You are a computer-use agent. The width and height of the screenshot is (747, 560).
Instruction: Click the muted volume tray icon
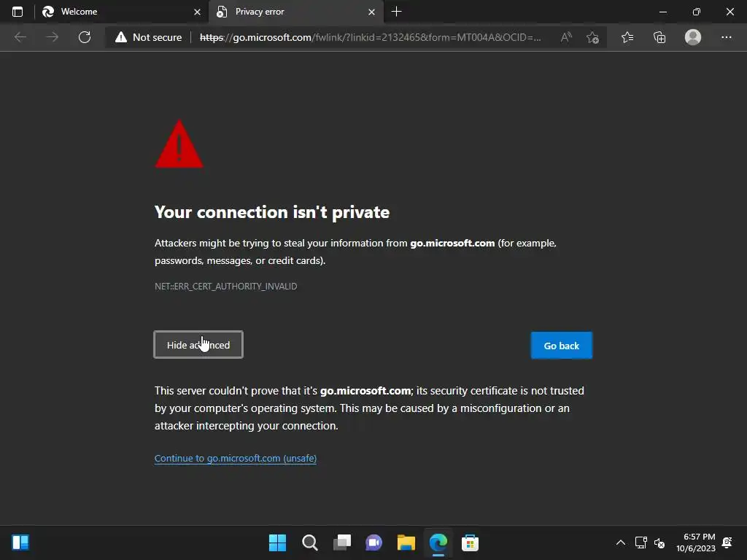coord(659,542)
